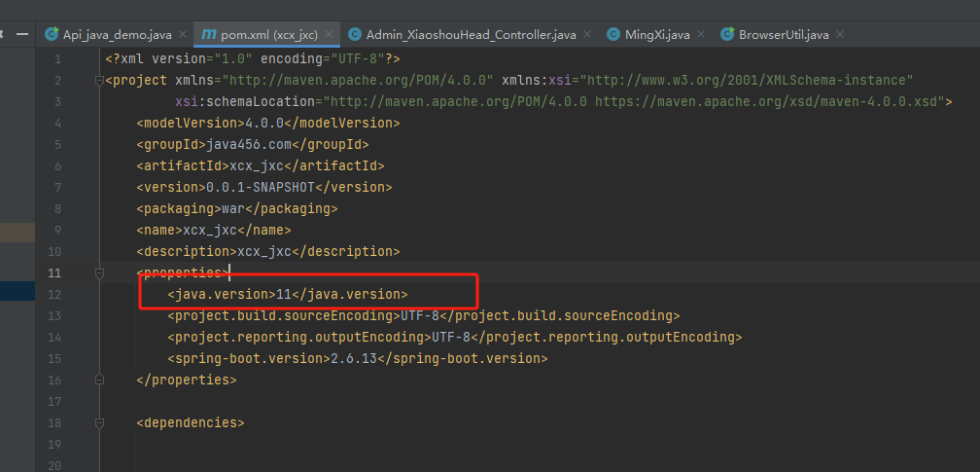The width and height of the screenshot is (980, 472).
Task: Open the Admin_XiaoshouHead_Controller.java tab
Action: tap(472, 34)
